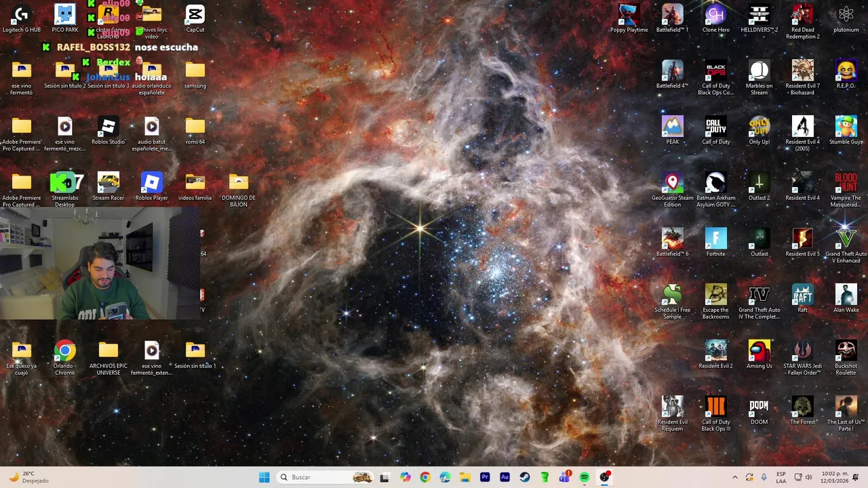Launch Red Dead Redemption 2

(802, 22)
